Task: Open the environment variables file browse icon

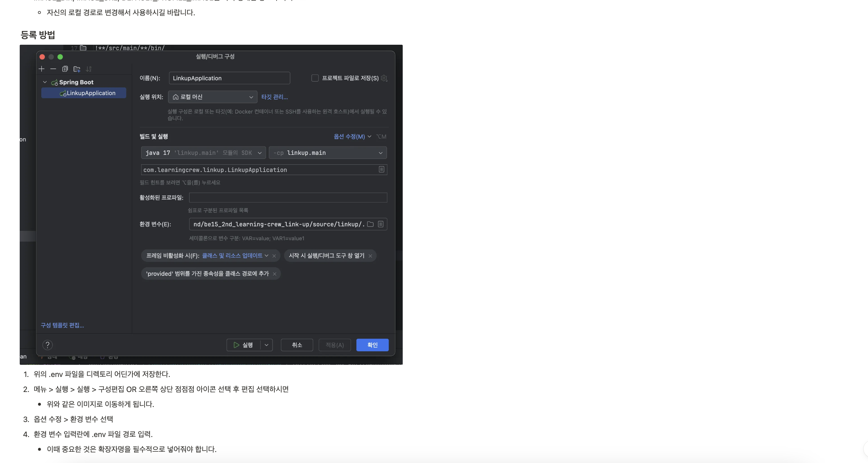Action: [x=370, y=224]
